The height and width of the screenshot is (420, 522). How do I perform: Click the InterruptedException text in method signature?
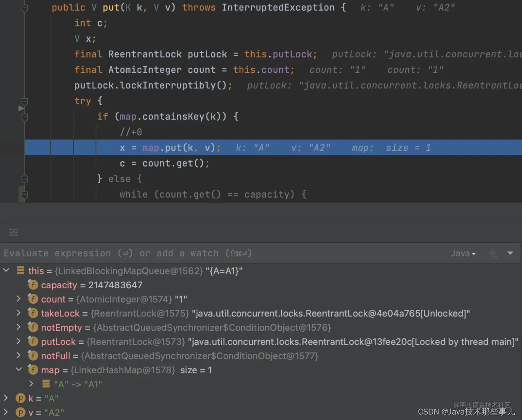coord(278,8)
